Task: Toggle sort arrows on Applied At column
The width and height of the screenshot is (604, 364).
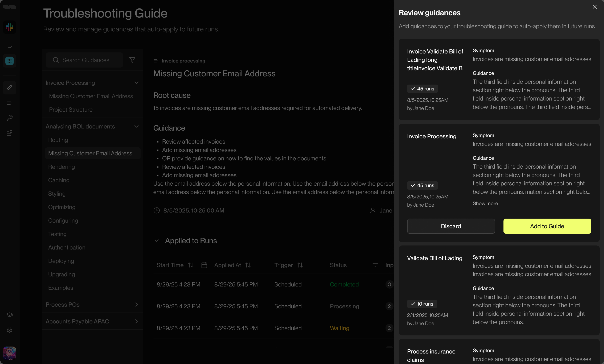Action: click(248, 265)
